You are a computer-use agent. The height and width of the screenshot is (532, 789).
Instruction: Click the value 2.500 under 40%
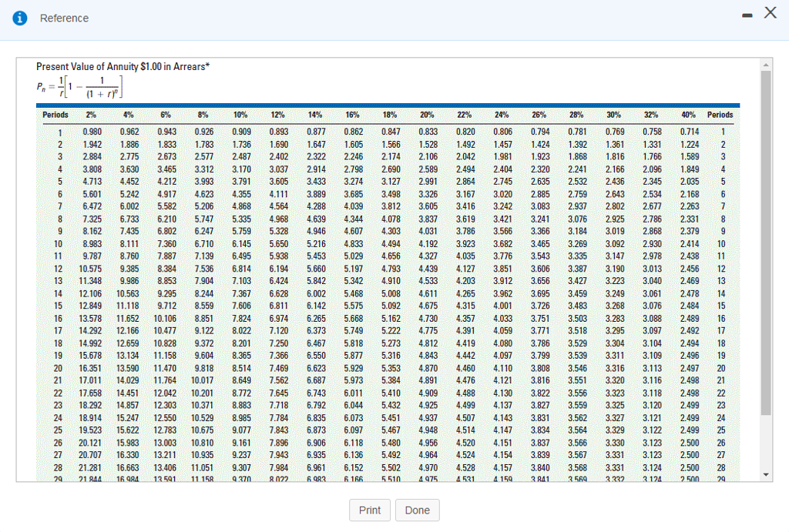(692, 443)
